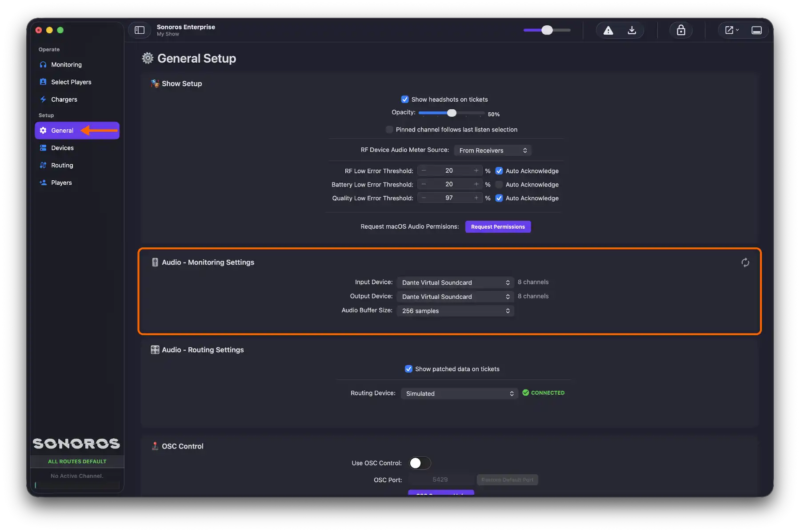Click the Select Players icon
This screenshot has height=532, width=800.
pyautogui.click(x=43, y=82)
